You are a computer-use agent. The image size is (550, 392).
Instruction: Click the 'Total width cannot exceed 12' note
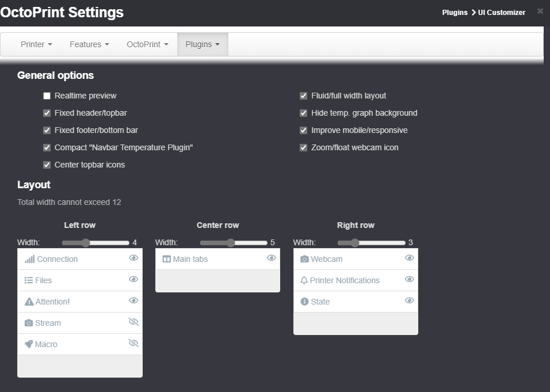(69, 203)
